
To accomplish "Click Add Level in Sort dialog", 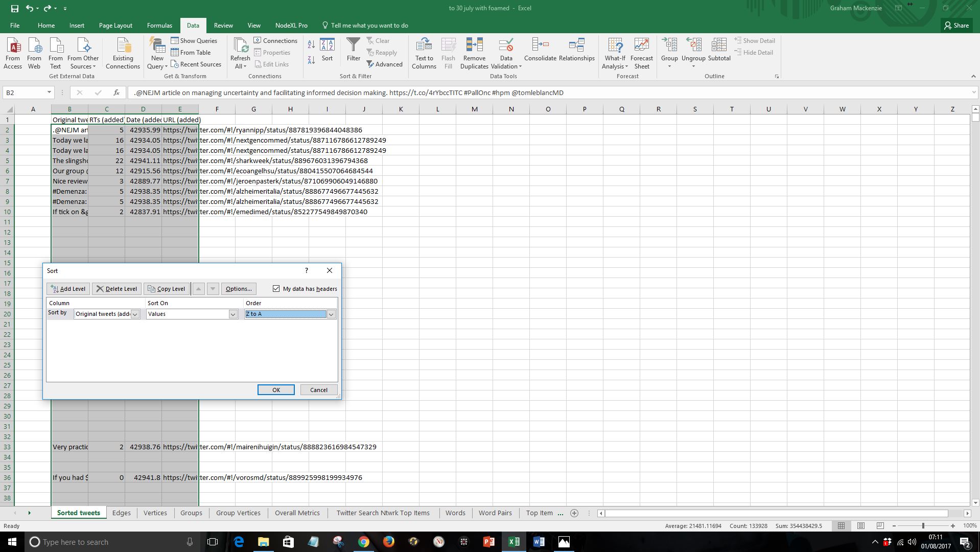I will [68, 289].
